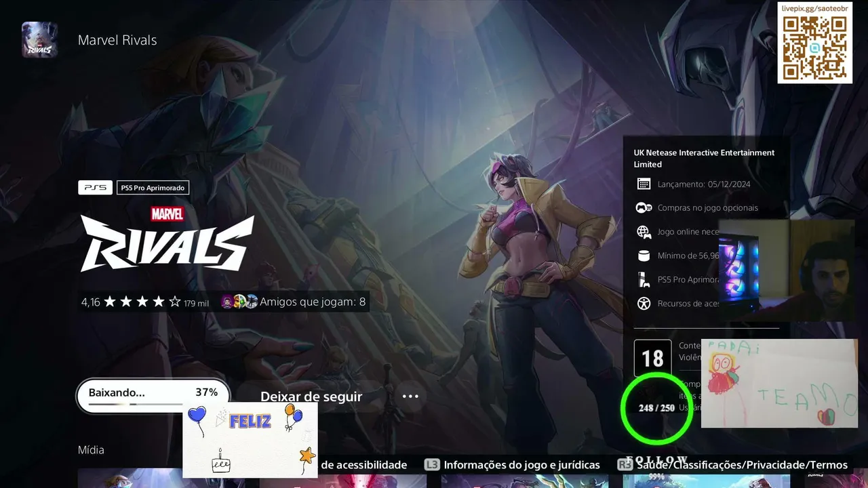
Task: Open Informações do jogo e jurídicas
Action: tap(522, 465)
